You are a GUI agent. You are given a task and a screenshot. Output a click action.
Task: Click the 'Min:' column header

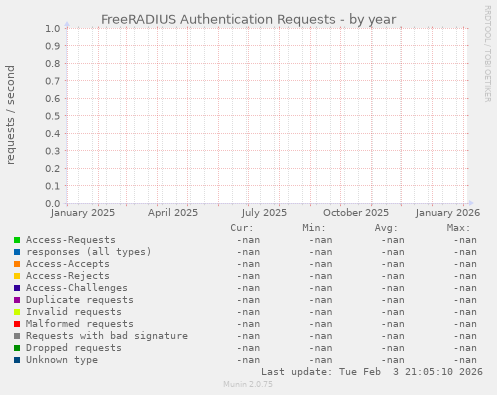[x=314, y=228]
